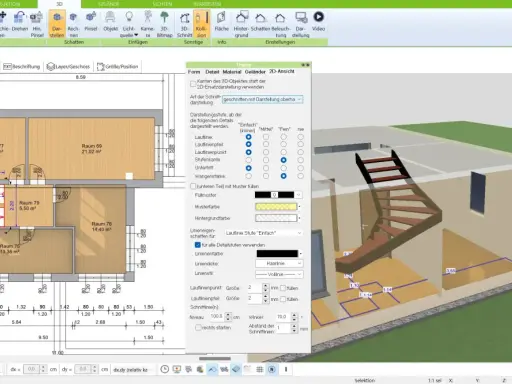Screen dimensions: 512x384
Task: Click the Rechnen shadow calculation icon
Action: pos(73,24)
